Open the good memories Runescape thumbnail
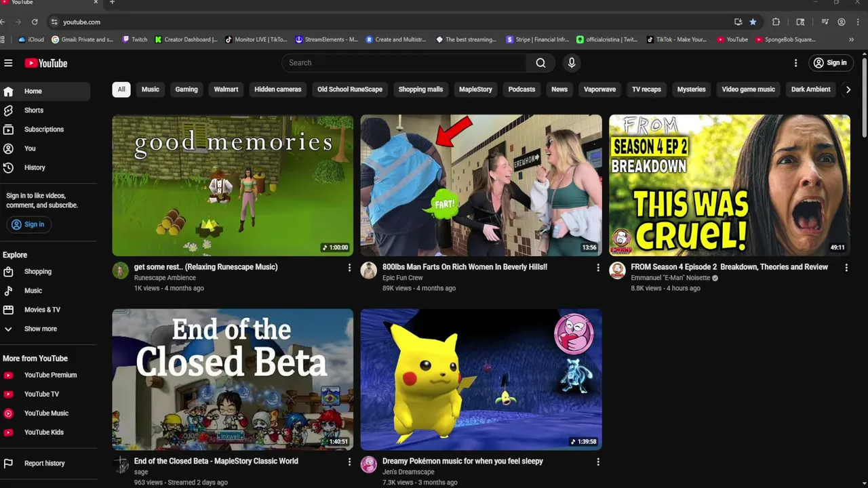This screenshot has width=868, height=488. [x=233, y=185]
